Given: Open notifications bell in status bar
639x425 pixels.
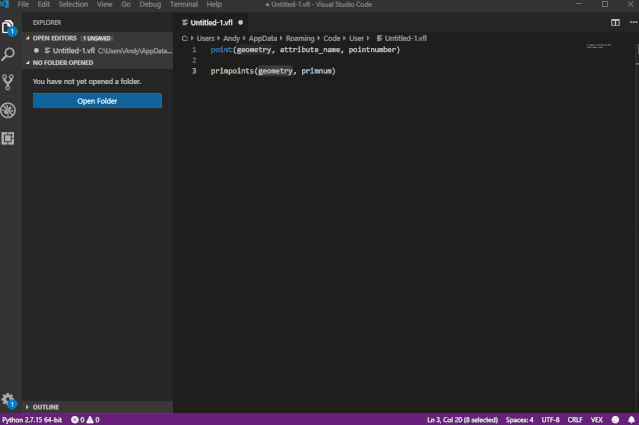Looking at the screenshot, I should point(631,420).
